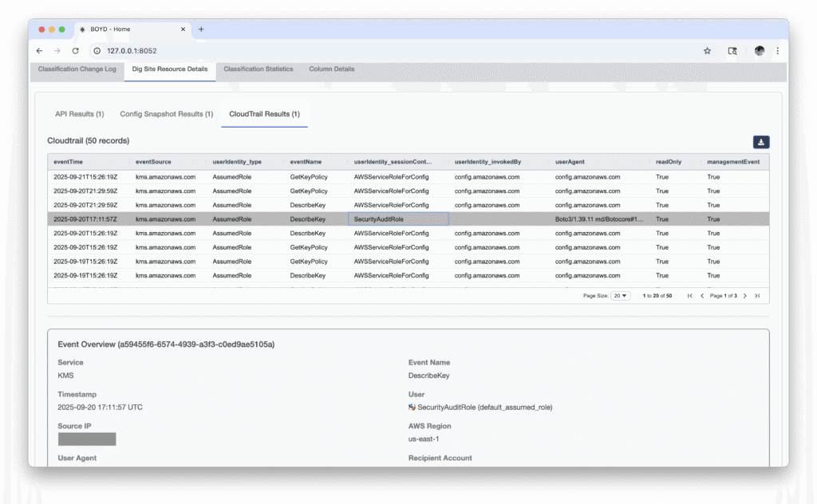Select the Classification Statistics tab
817x504 pixels.
tap(258, 69)
